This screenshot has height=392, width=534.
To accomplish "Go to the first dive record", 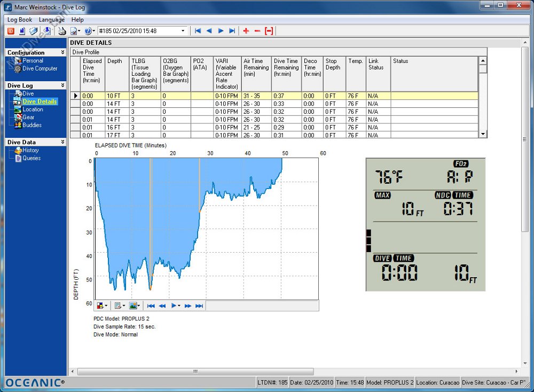I will [x=198, y=31].
